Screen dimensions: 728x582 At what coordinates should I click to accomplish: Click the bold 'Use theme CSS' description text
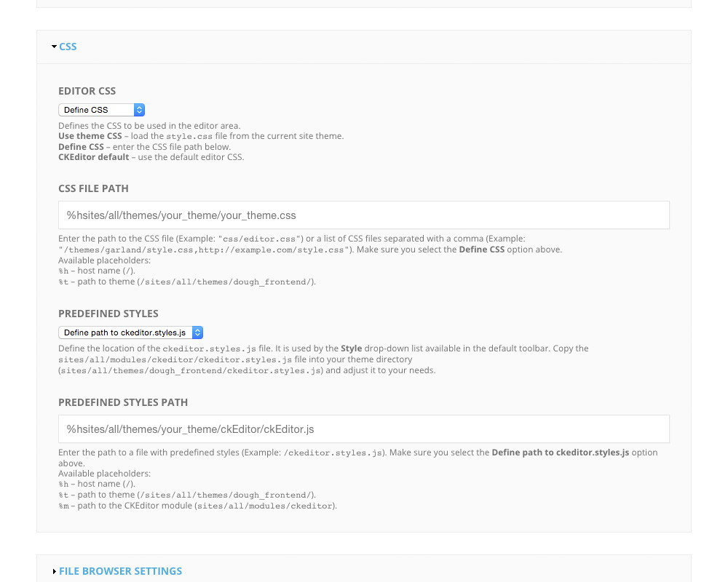[90, 136]
